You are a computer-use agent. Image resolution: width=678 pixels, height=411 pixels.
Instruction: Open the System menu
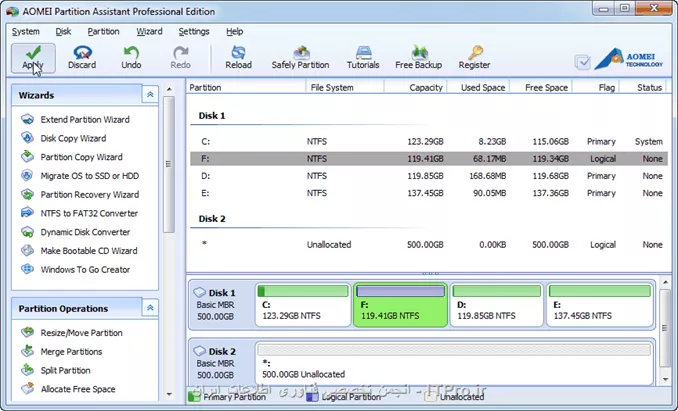click(26, 32)
